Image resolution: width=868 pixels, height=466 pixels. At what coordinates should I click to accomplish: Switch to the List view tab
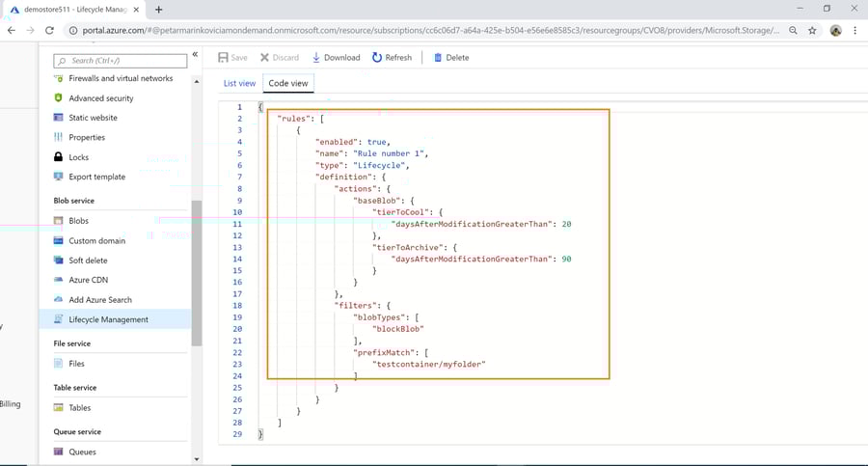click(x=239, y=84)
